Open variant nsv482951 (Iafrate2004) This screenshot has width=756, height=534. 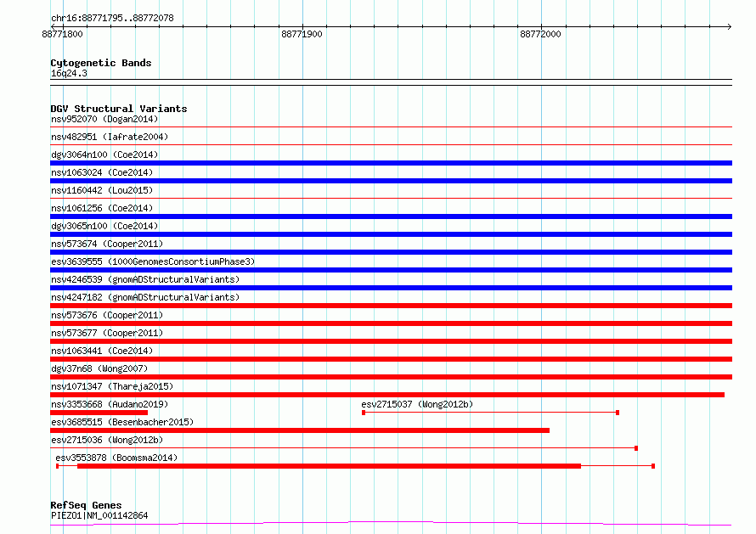110,137
